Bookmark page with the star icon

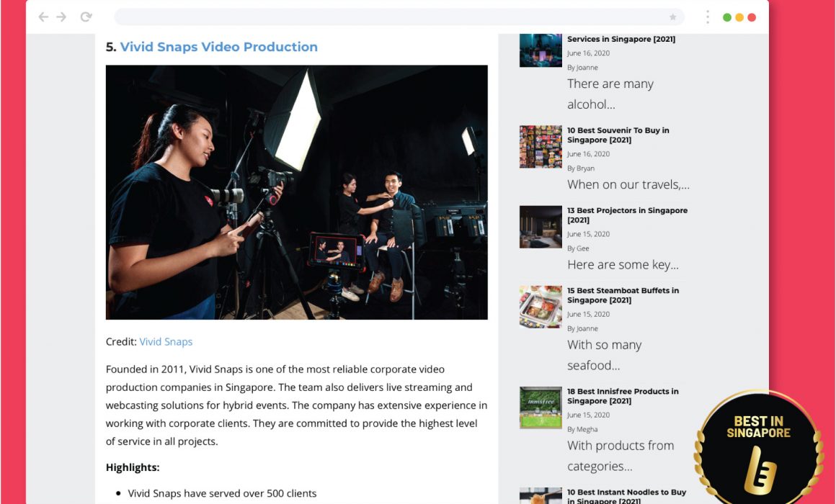pyautogui.click(x=672, y=17)
